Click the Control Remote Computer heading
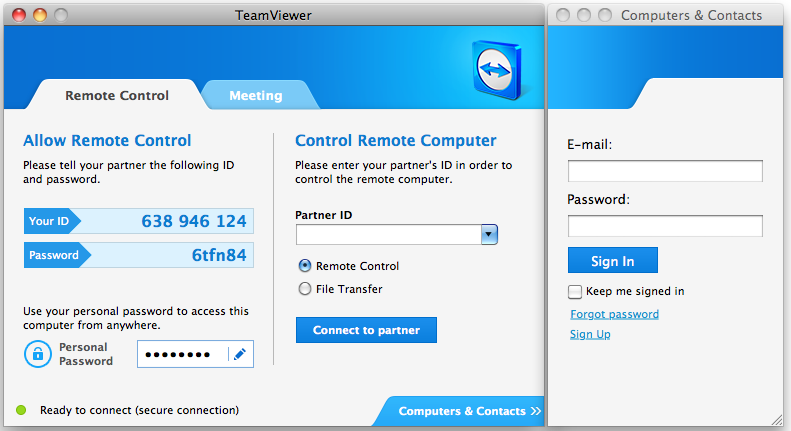This screenshot has width=791, height=431. click(396, 140)
